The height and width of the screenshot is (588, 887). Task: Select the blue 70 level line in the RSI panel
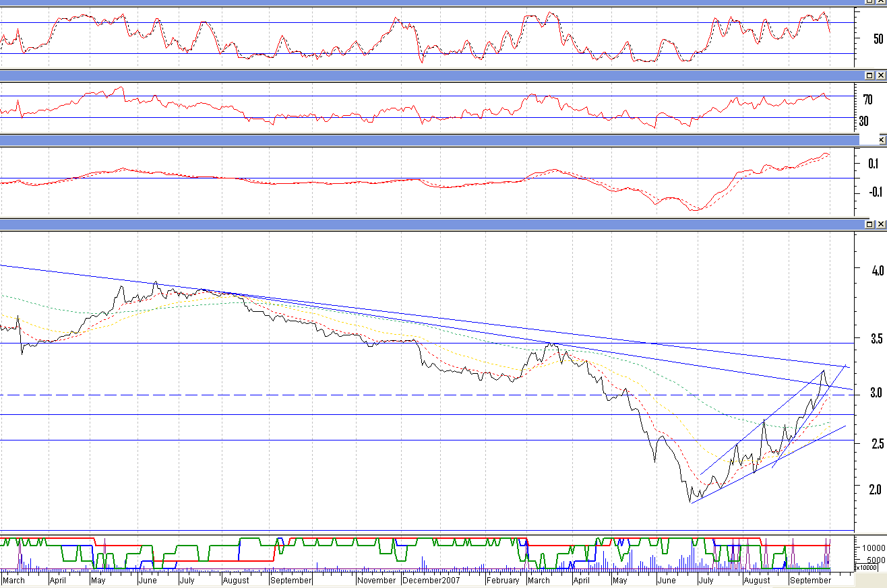click(x=337, y=96)
